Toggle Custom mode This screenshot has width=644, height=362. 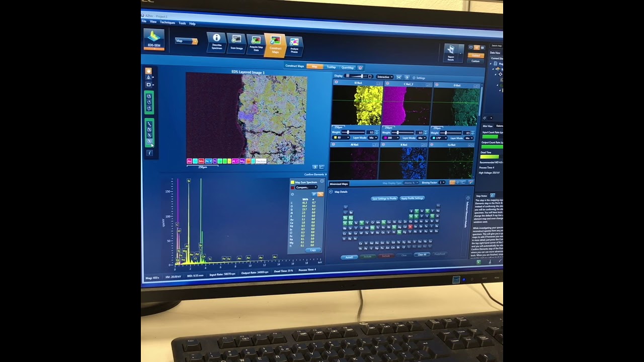(x=475, y=61)
